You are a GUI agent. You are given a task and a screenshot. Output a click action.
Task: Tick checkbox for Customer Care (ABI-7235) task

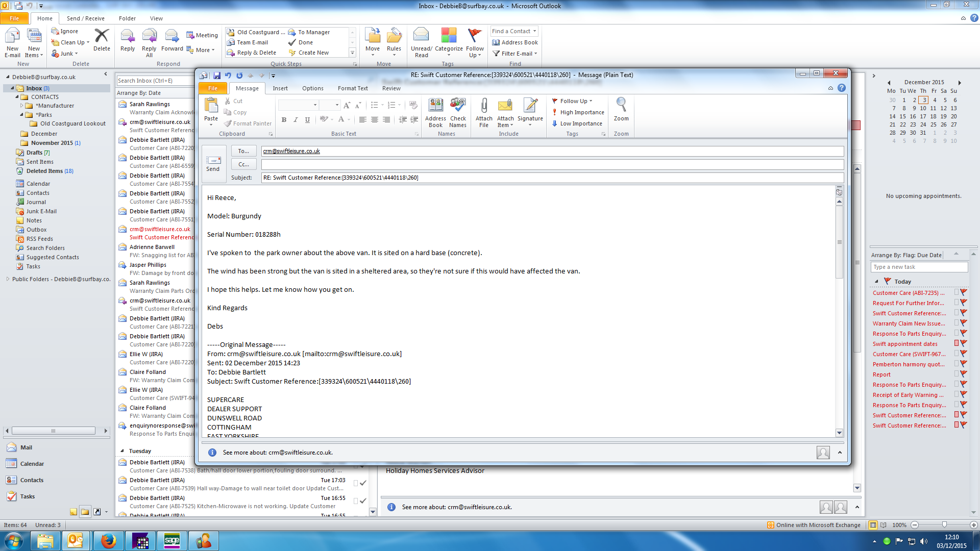click(957, 292)
